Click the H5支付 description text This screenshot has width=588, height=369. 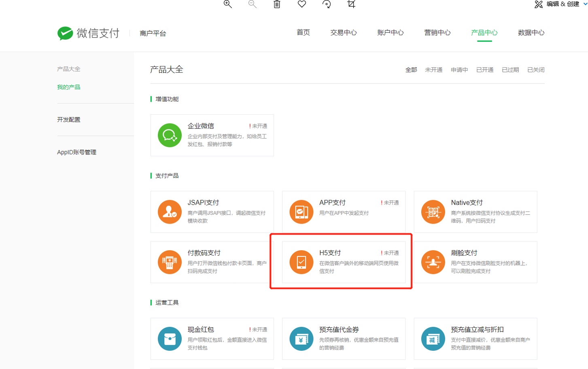tap(359, 267)
